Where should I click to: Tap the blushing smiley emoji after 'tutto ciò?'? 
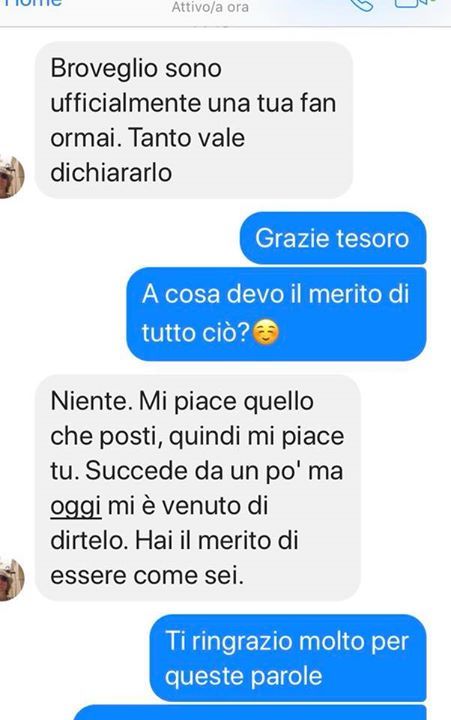266,333
